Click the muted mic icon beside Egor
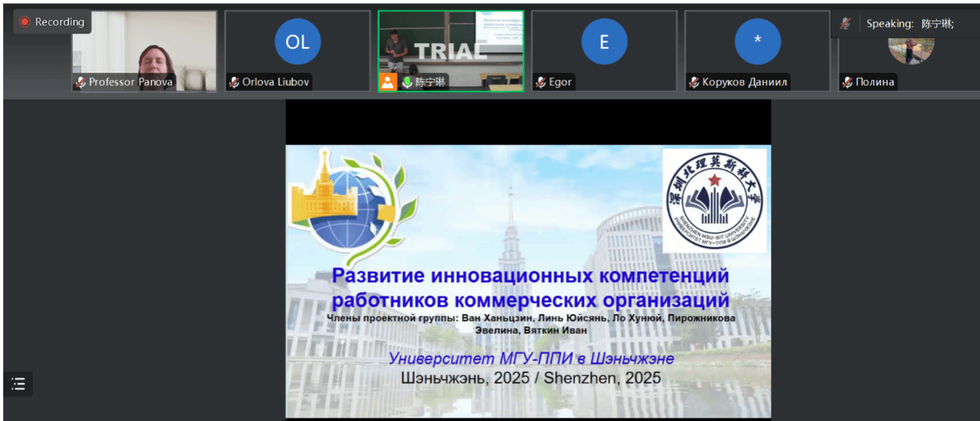Viewport: 980px width, 421px height. [541, 82]
